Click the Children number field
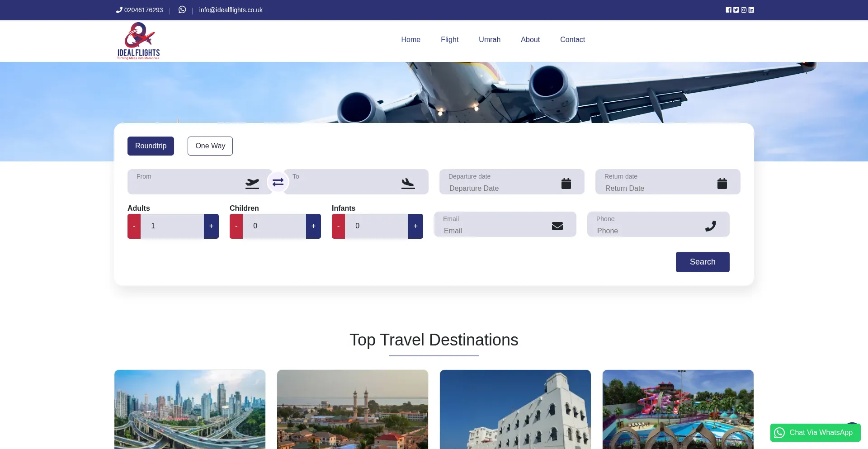The height and width of the screenshot is (449, 868). pyautogui.click(x=274, y=226)
